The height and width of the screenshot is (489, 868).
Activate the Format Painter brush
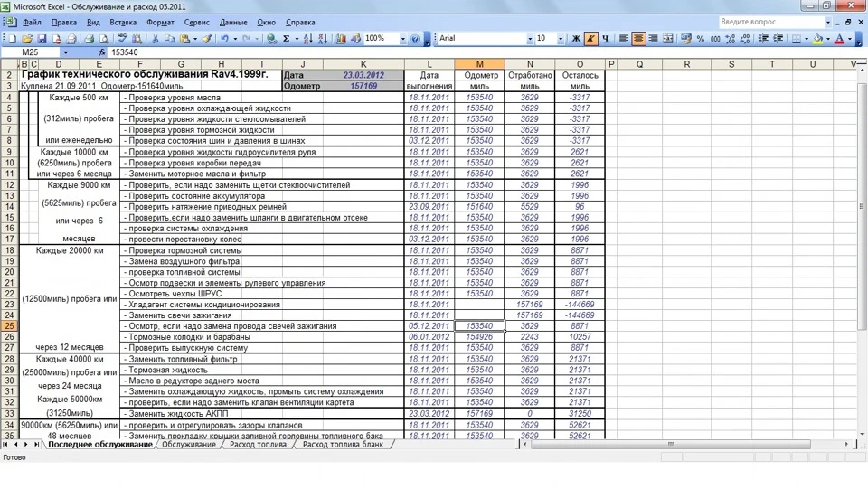[206, 39]
